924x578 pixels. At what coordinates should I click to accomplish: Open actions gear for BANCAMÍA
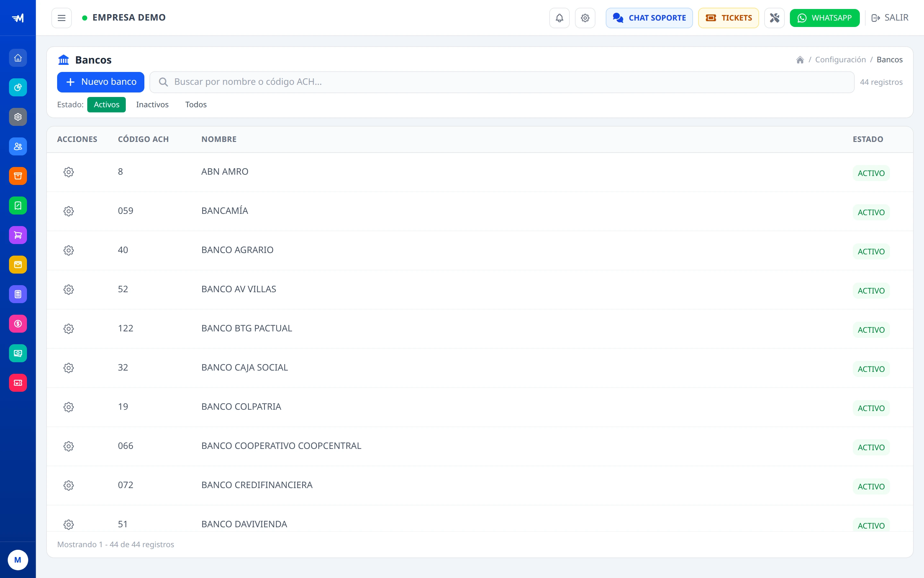(x=69, y=211)
